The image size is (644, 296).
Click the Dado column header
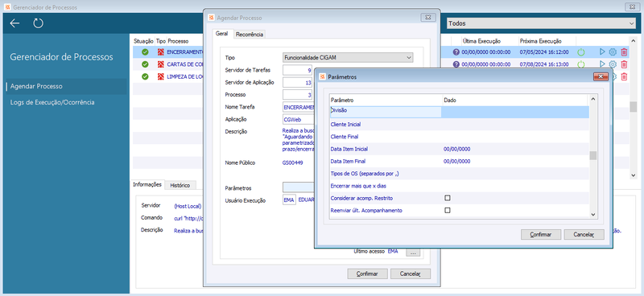pyautogui.click(x=450, y=101)
